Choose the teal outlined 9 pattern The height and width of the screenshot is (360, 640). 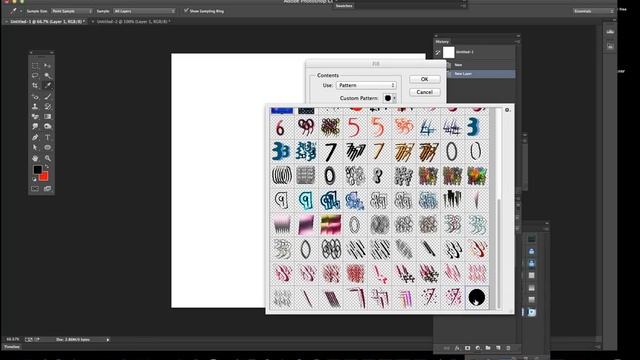pos(306,200)
